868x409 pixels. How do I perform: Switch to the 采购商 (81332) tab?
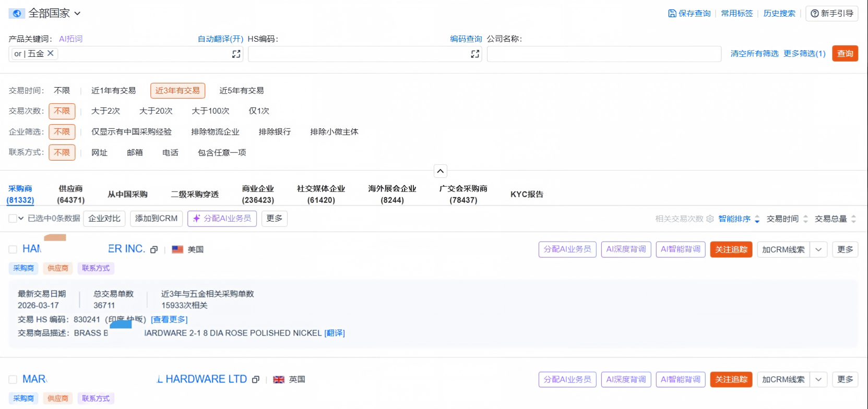pos(20,194)
